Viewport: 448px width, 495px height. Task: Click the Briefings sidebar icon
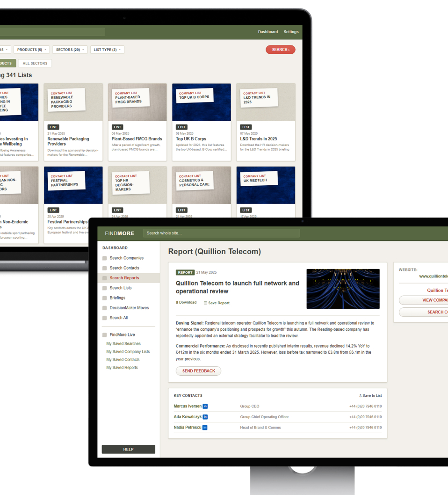(104, 298)
